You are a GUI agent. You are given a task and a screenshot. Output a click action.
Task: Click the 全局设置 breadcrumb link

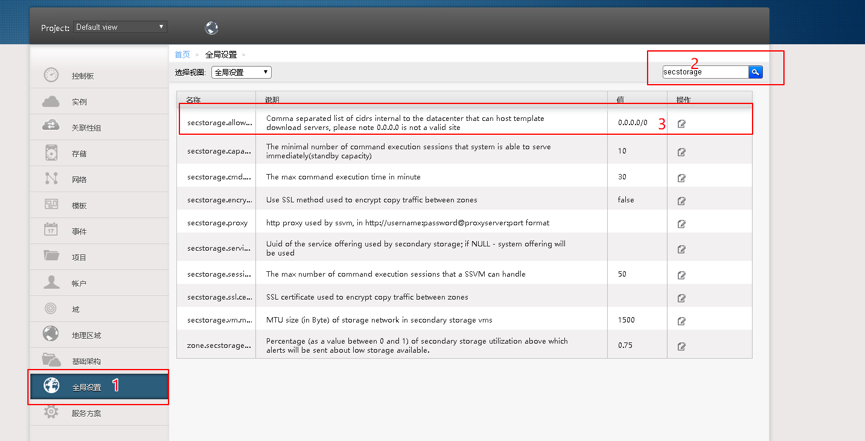click(219, 54)
